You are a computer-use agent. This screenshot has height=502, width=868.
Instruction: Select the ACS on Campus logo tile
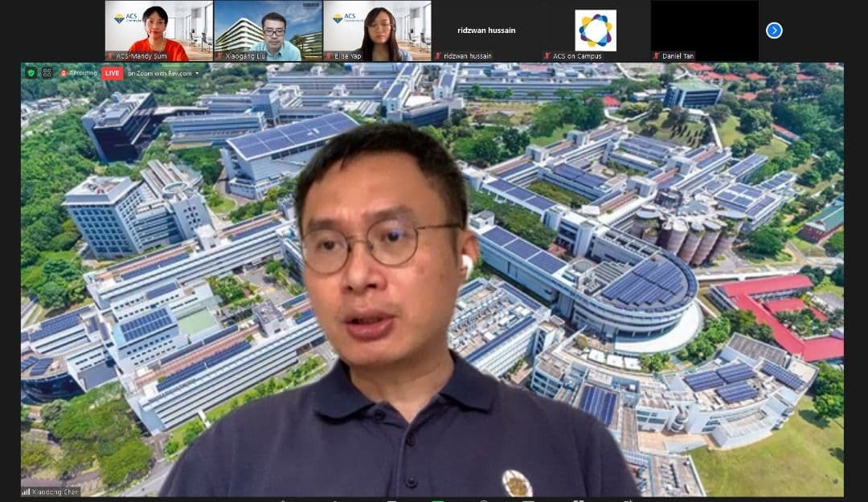click(x=596, y=31)
